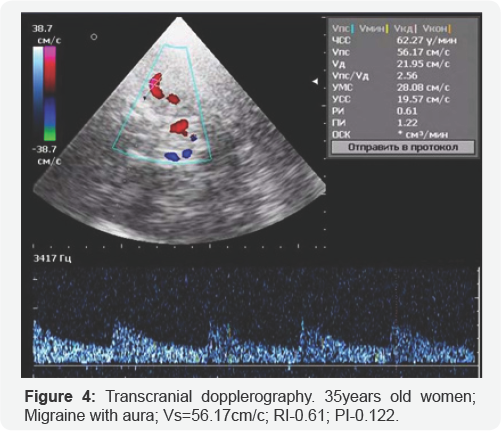Click the white focus depth triangle marker

point(315,81)
